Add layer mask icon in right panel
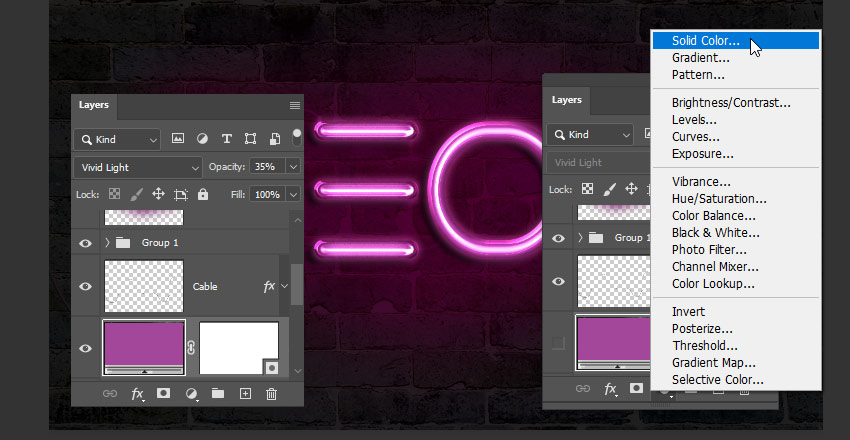Viewport: 850px width, 440px height. coord(636,388)
